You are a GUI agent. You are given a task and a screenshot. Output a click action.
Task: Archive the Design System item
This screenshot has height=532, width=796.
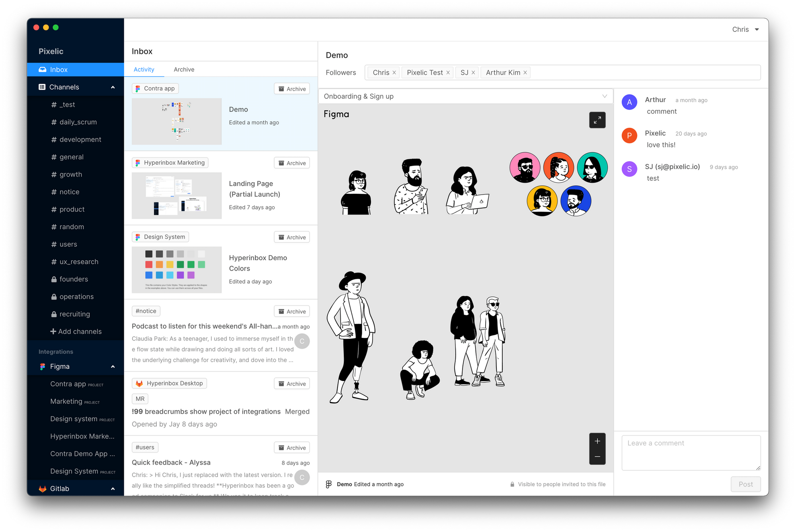(292, 237)
